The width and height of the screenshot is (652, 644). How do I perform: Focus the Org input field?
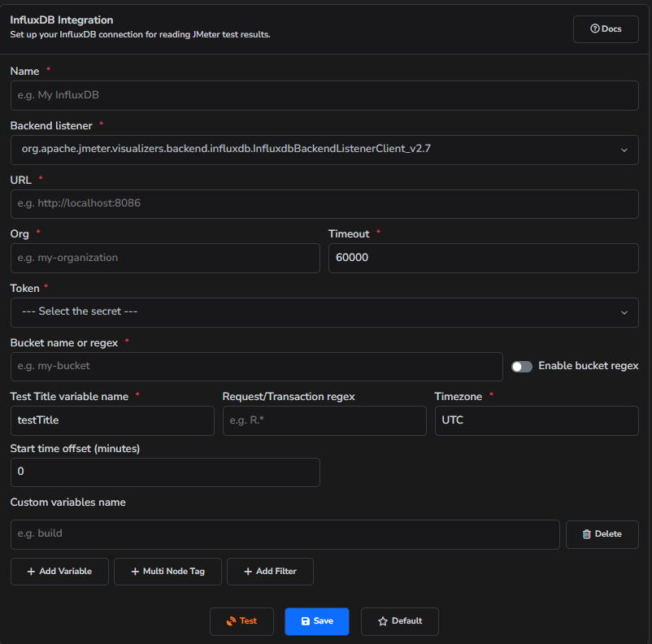coord(165,258)
